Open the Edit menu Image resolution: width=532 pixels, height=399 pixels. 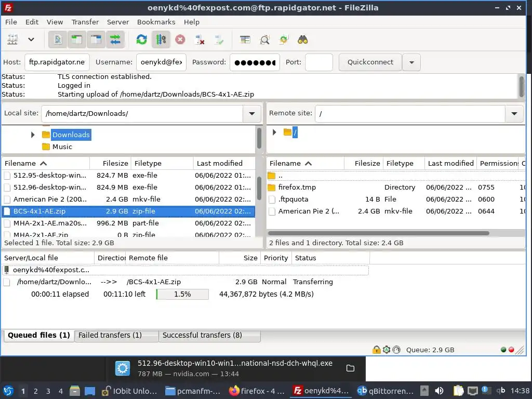(x=32, y=22)
